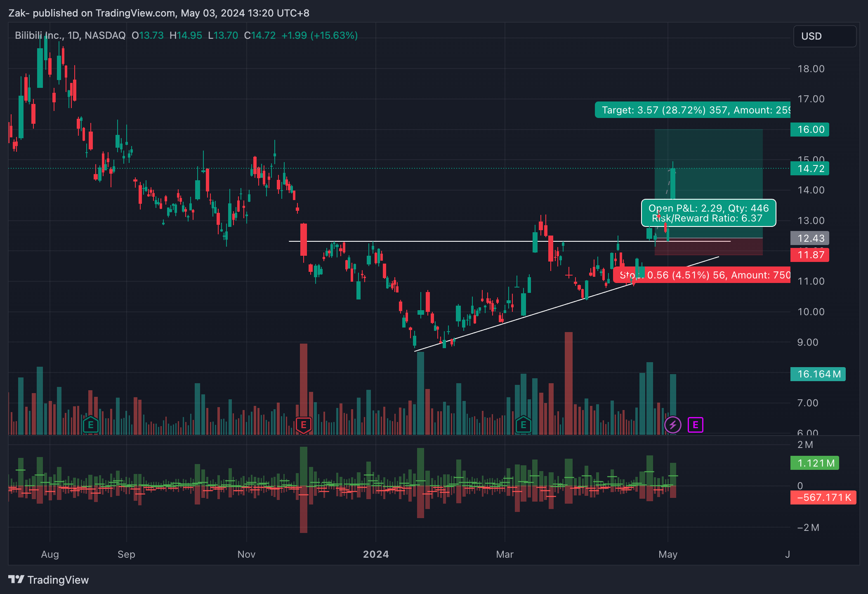
Task: Click the TradingView logo
Action: 49,580
